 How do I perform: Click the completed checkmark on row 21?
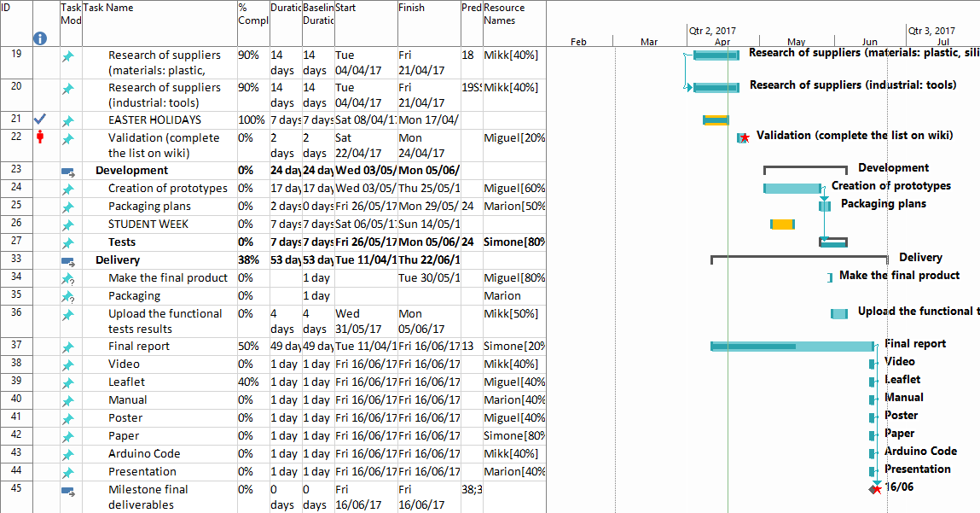39,120
